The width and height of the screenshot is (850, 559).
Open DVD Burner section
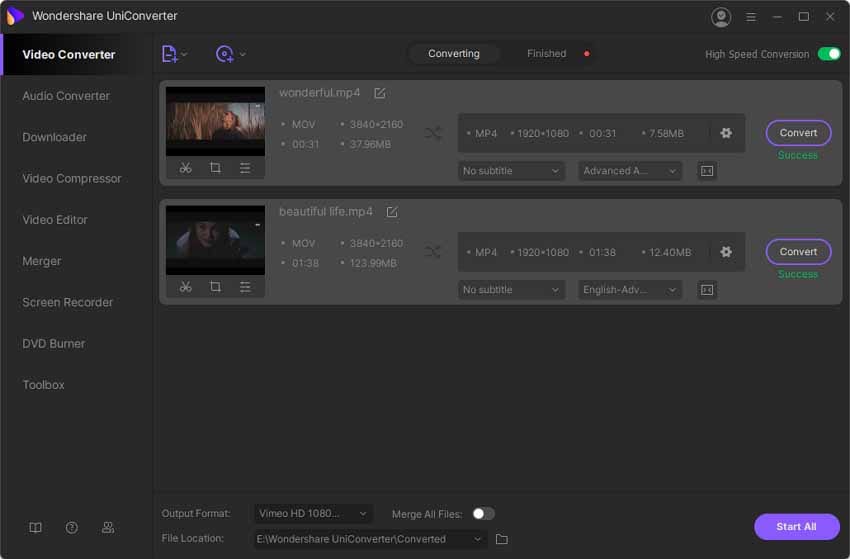click(54, 343)
